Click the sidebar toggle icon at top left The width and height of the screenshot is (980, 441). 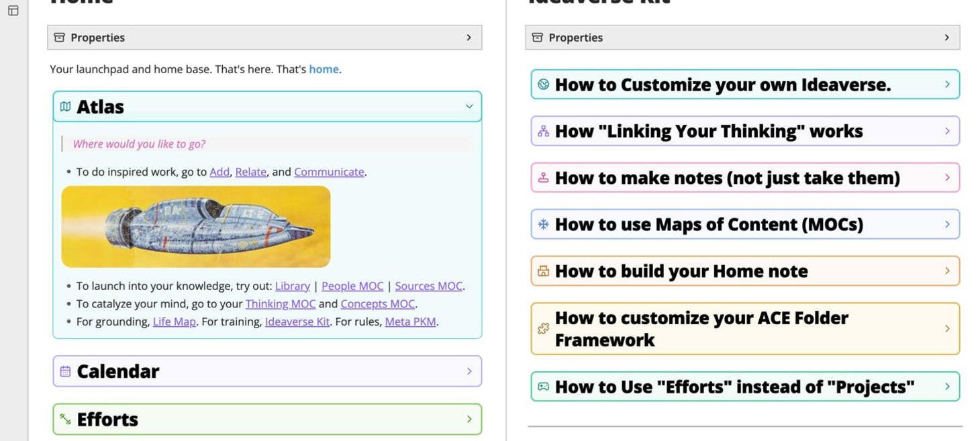click(x=13, y=10)
